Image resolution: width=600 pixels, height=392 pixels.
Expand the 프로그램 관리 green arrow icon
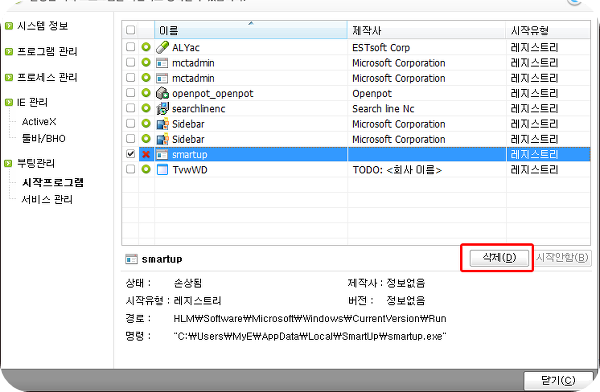pos(9,52)
